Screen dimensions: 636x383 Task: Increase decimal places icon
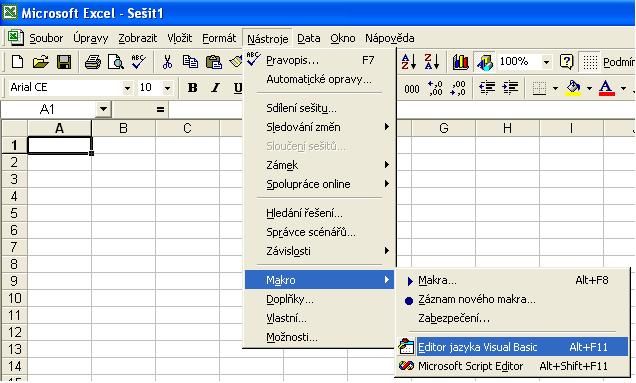[x=435, y=88]
